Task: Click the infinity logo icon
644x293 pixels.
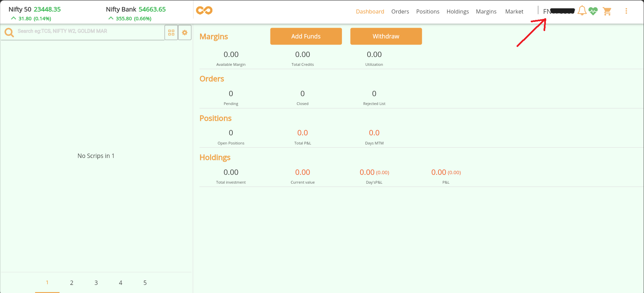Action: click(204, 10)
